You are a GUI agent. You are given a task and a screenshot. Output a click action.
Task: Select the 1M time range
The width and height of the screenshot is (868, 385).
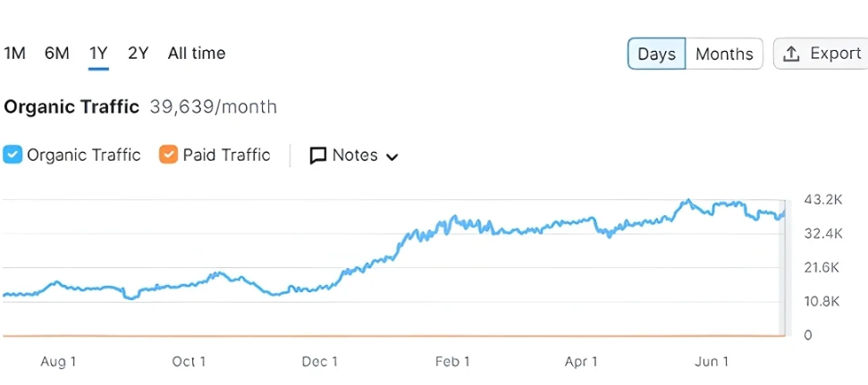14,53
